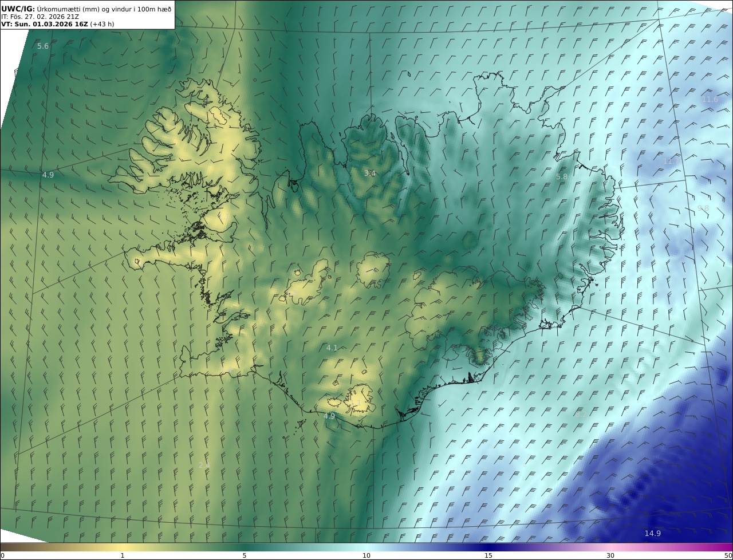This screenshot has height=560, width=733.
Task: Click the 4.9 value near the south coast glacier
Action: tap(329, 416)
